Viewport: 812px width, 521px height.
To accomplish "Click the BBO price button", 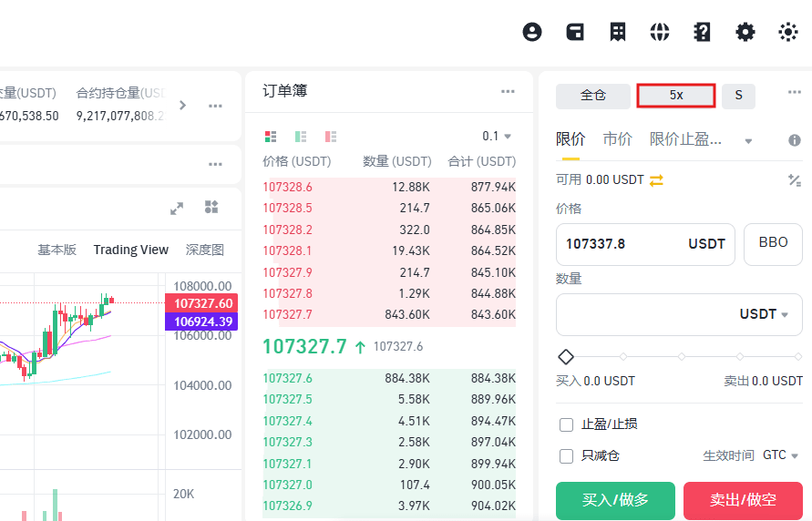I will [773, 244].
